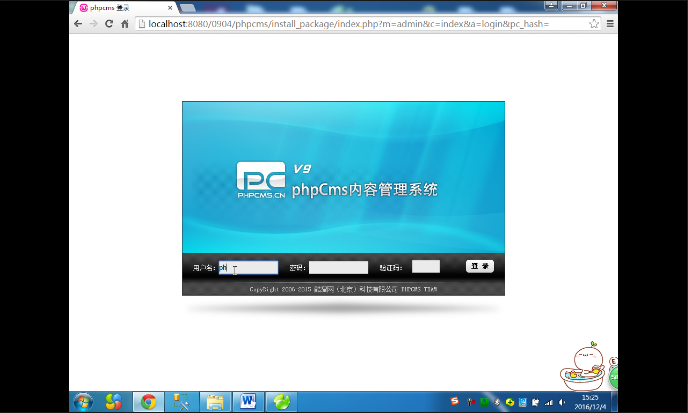Select the phpcms browser tab

(124, 8)
